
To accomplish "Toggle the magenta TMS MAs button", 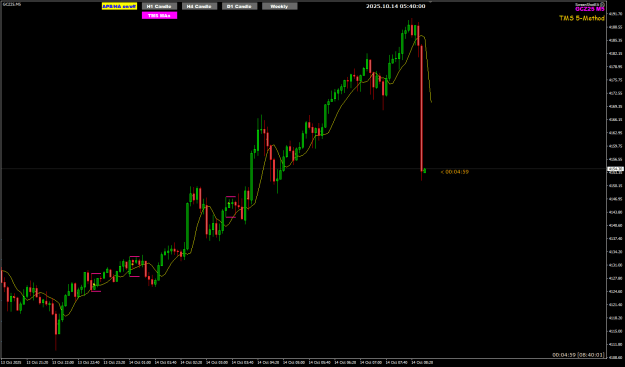I will click(x=159, y=16).
